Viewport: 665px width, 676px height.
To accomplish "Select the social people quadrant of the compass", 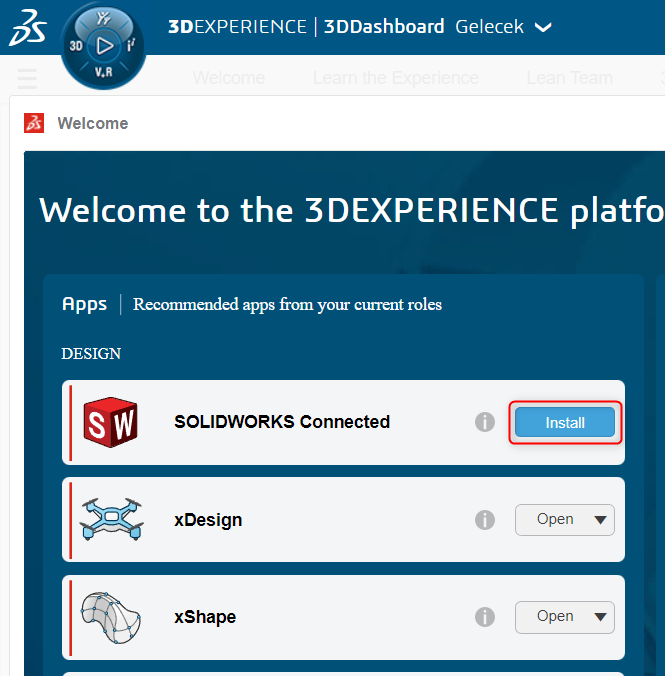I will tap(104, 19).
